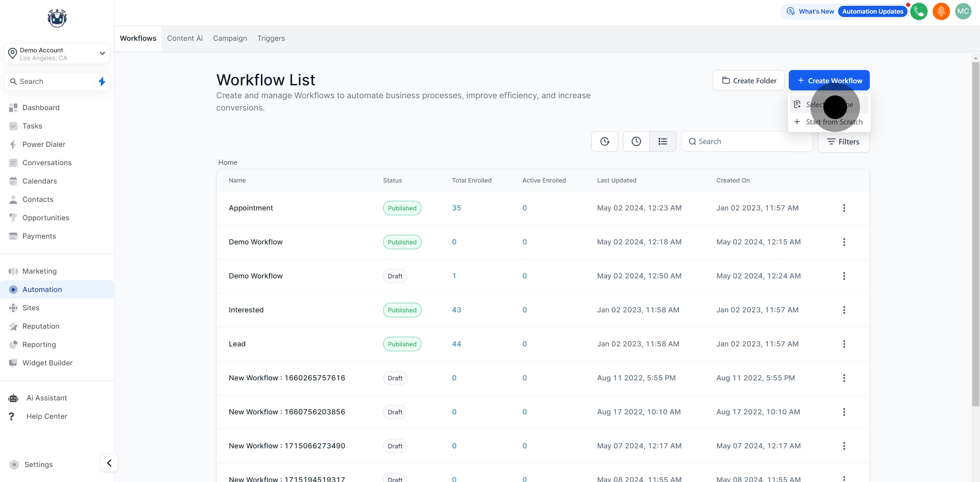Switch to clock history view icon
This screenshot has height=482, width=980.
tap(636, 141)
